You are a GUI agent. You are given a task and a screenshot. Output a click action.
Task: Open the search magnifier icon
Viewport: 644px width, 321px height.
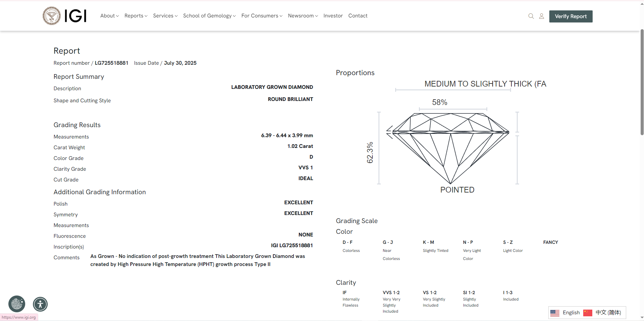click(x=531, y=16)
